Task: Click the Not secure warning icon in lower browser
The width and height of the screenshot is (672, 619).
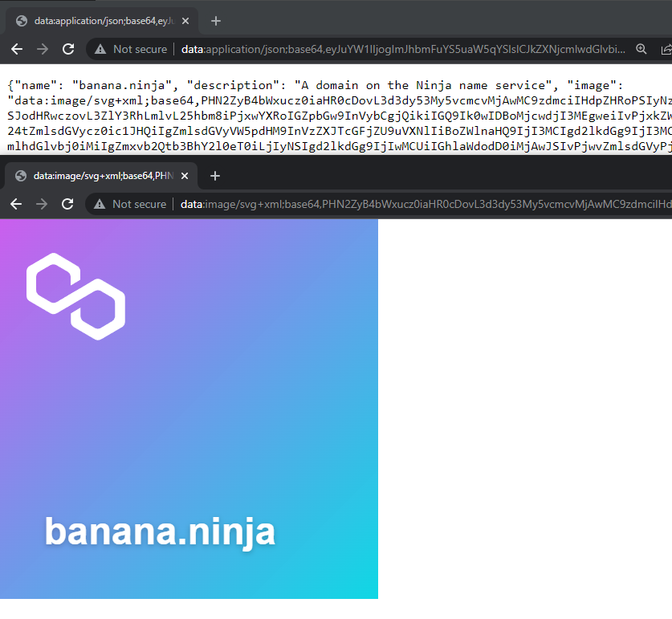Action: pos(100,204)
